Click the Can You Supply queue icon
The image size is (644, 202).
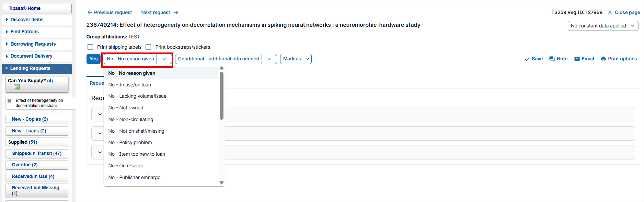(17, 87)
